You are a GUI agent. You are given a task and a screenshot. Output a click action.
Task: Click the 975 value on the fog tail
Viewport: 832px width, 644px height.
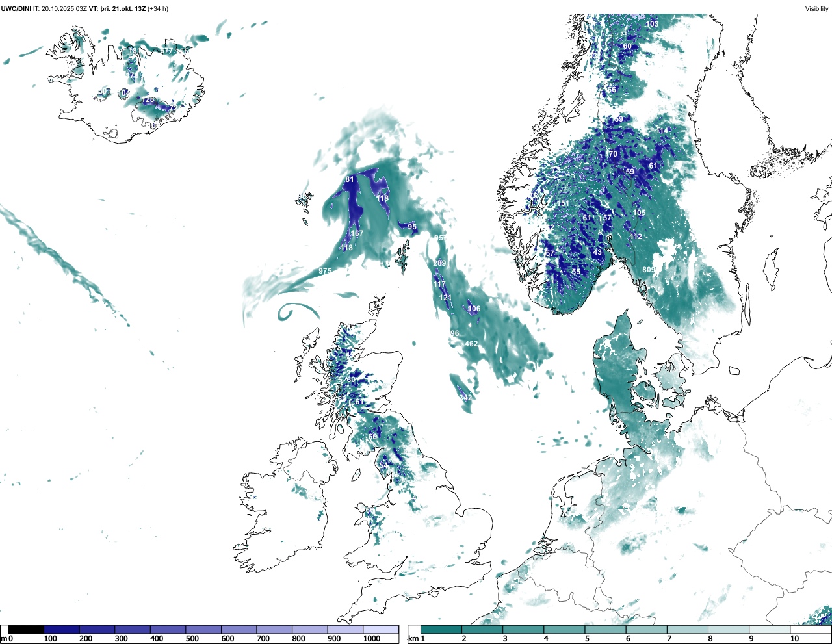325,271
